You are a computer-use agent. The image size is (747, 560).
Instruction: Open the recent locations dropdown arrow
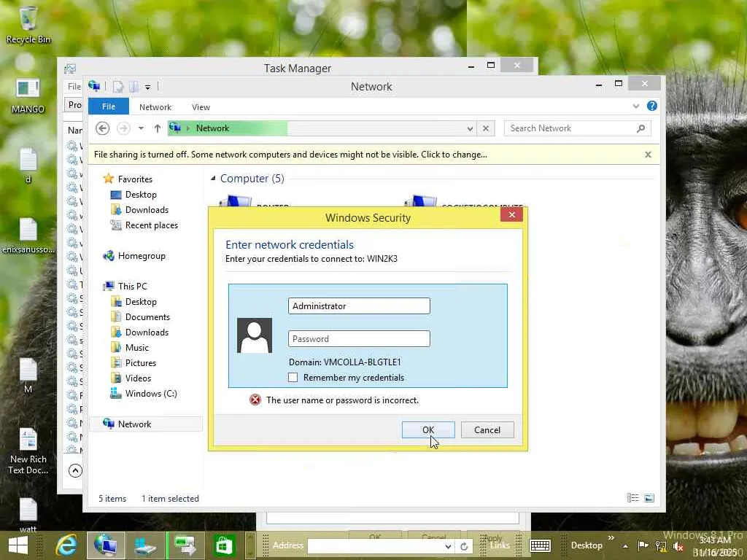(x=141, y=128)
